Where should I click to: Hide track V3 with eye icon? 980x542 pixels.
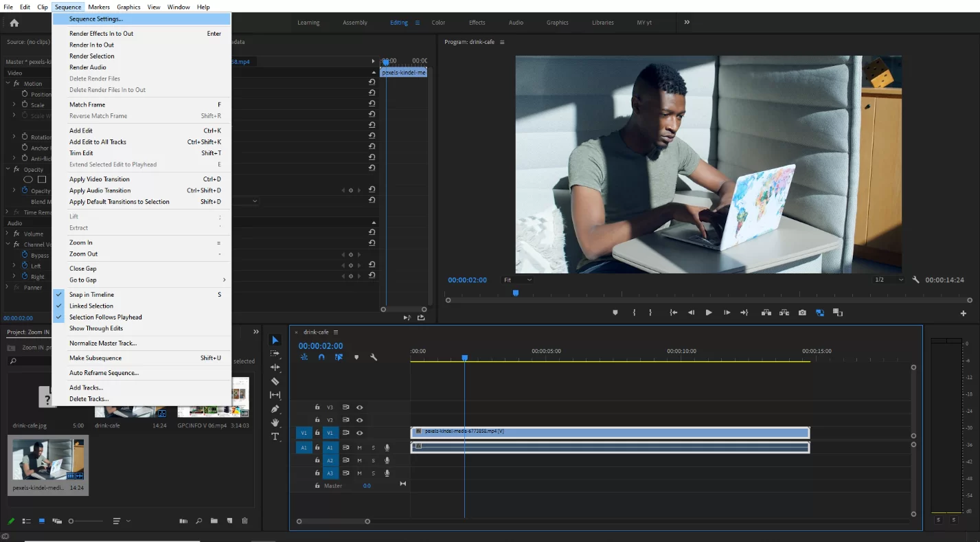[359, 407]
